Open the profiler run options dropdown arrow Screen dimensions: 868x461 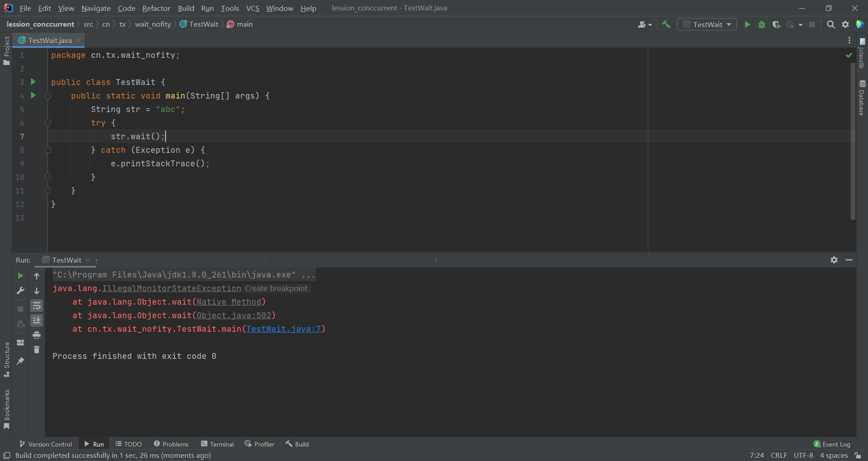pyautogui.click(x=801, y=25)
